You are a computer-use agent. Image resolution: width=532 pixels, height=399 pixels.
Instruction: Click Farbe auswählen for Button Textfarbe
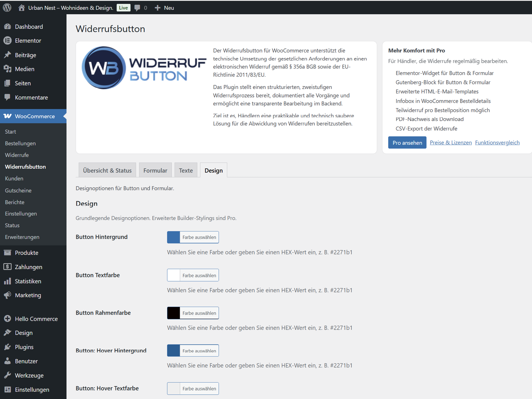click(199, 275)
